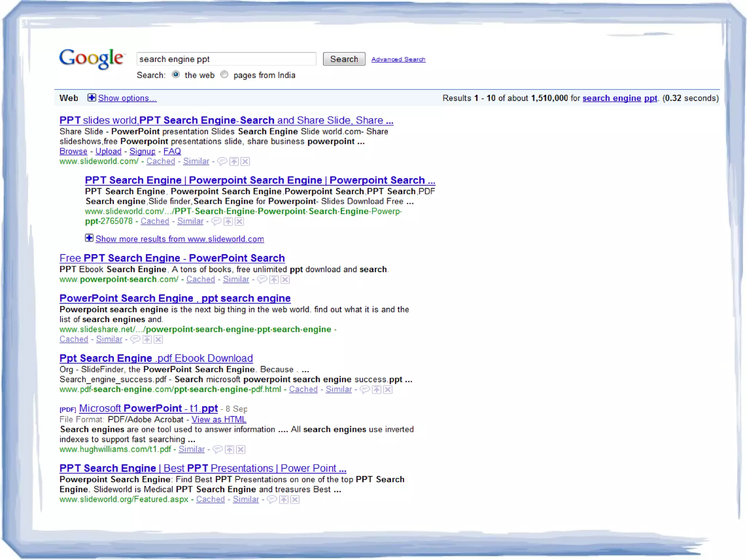Open 'Ppt Search Engine .pdf Ebook Download' result
Screen dimensions: 747x560
[x=156, y=358]
